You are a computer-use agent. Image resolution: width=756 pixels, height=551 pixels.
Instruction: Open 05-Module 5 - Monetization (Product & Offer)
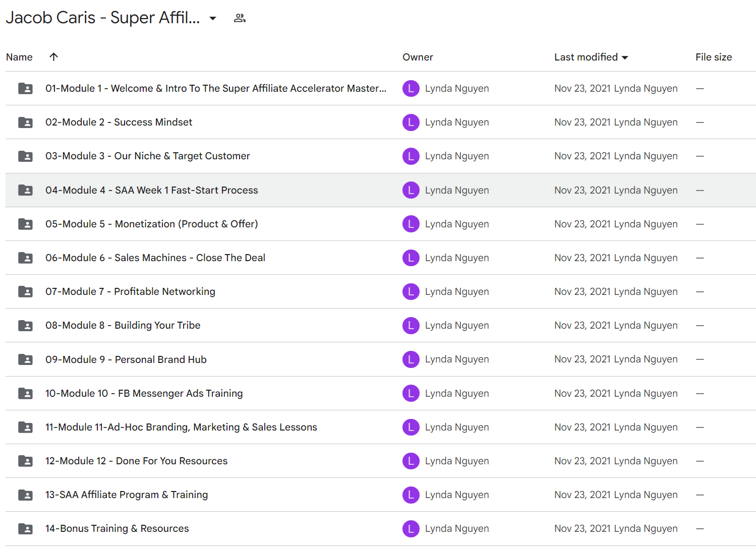[152, 224]
